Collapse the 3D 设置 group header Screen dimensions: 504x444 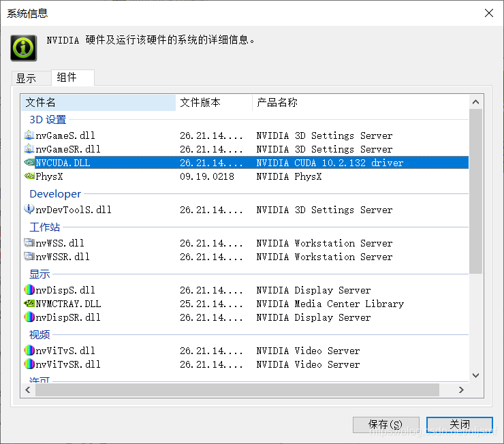coord(48,120)
